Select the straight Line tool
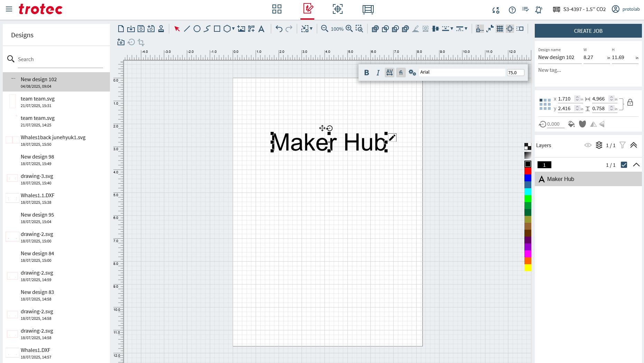Image resolution: width=644 pixels, height=363 pixels. click(187, 29)
